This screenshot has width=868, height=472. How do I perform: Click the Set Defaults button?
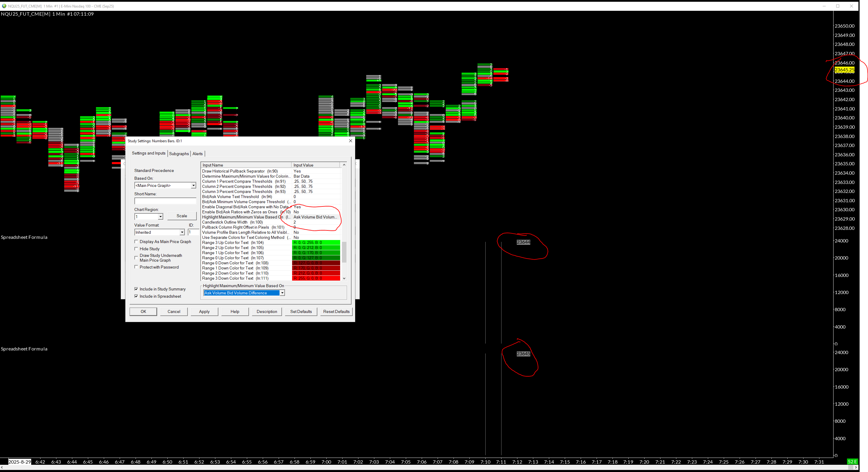[301, 311]
